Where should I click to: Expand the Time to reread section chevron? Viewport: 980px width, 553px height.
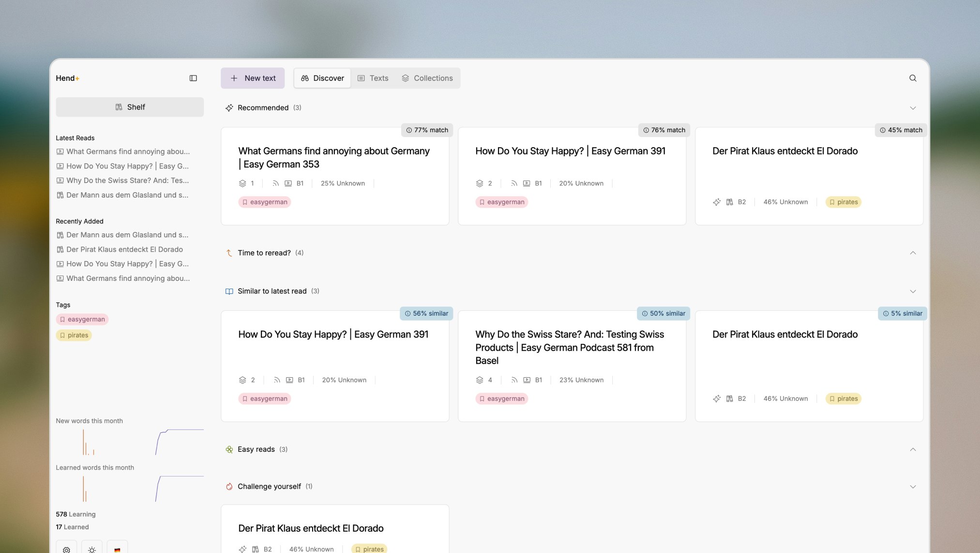point(913,253)
